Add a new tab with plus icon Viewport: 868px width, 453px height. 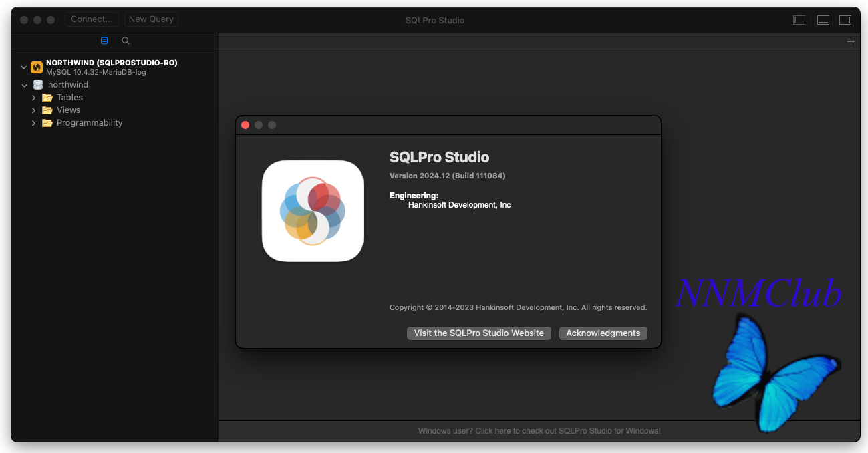pyautogui.click(x=851, y=41)
